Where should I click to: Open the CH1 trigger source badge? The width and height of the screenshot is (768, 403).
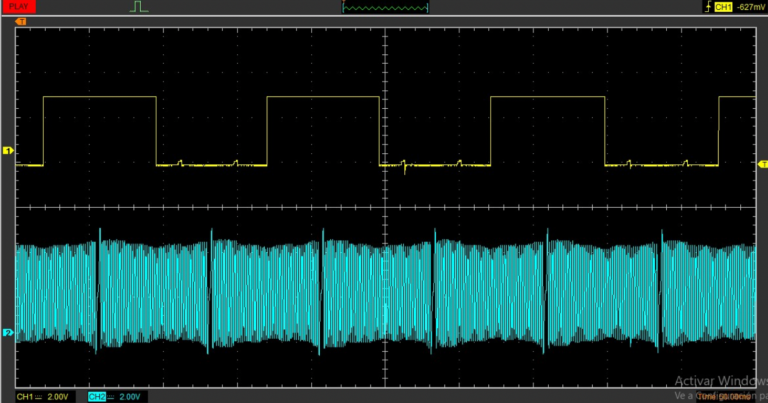pyautogui.click(x=723, y=7)
